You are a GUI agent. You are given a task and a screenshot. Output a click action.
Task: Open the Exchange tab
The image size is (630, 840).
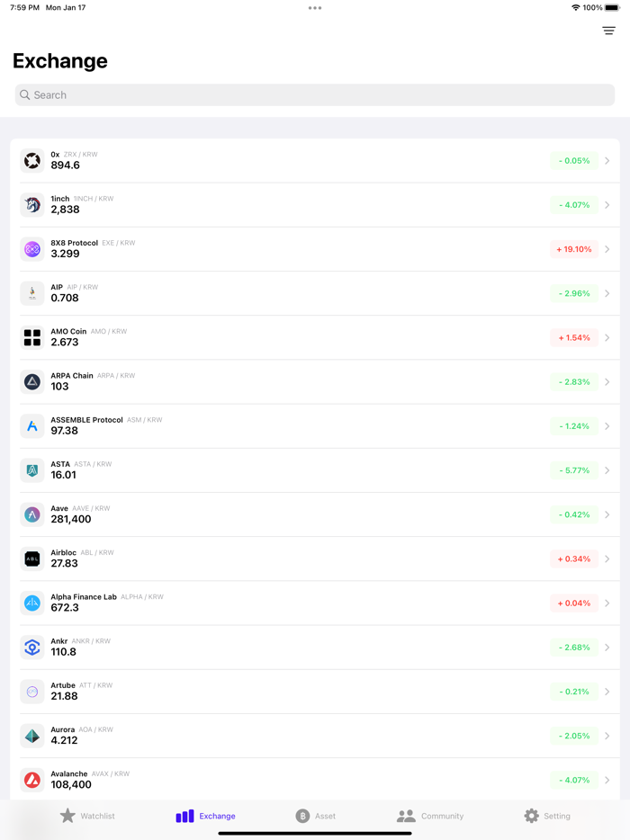tap(205, 816)
